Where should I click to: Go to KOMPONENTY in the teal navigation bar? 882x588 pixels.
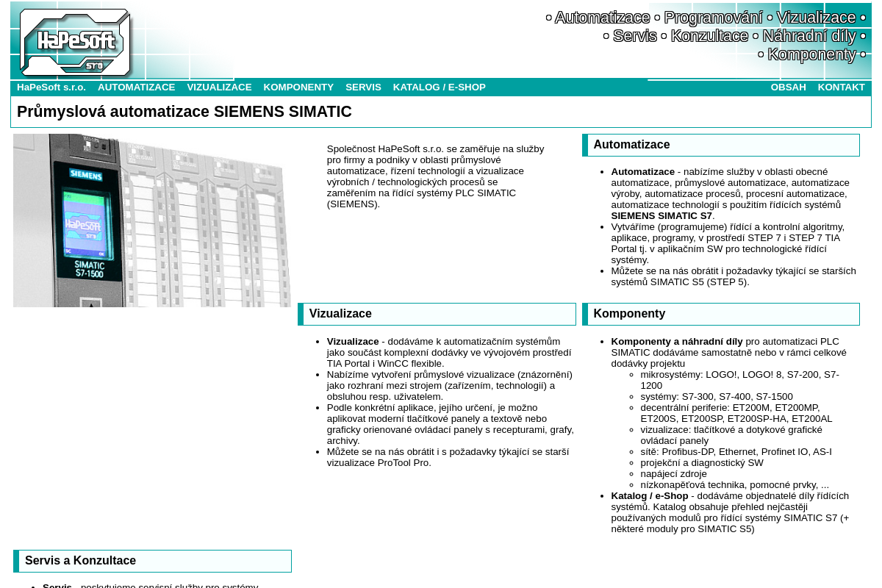298,87
